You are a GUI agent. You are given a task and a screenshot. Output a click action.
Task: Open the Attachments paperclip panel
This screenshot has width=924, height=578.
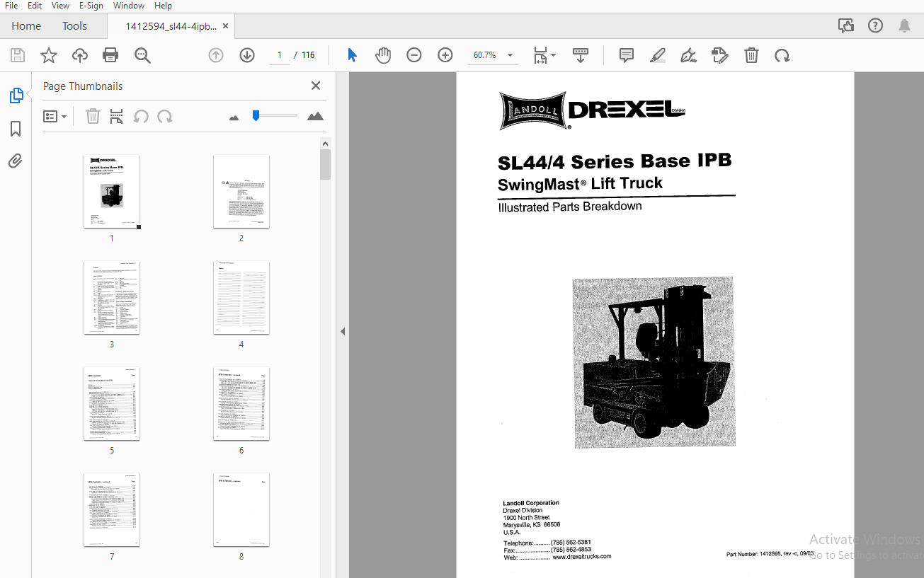click(x=16, y=161)
